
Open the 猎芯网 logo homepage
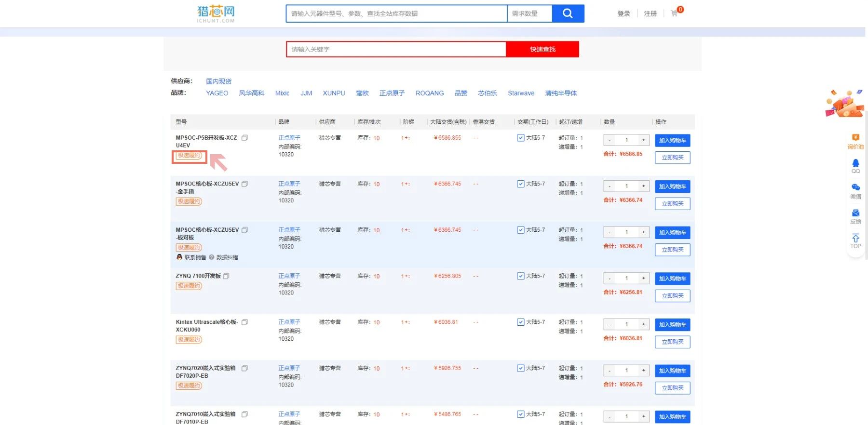tap(216, 13)
